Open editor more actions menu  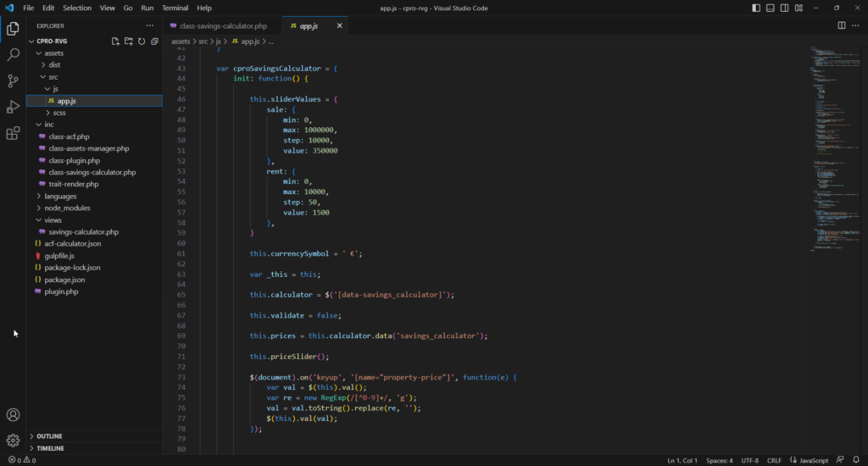point(855,25)
